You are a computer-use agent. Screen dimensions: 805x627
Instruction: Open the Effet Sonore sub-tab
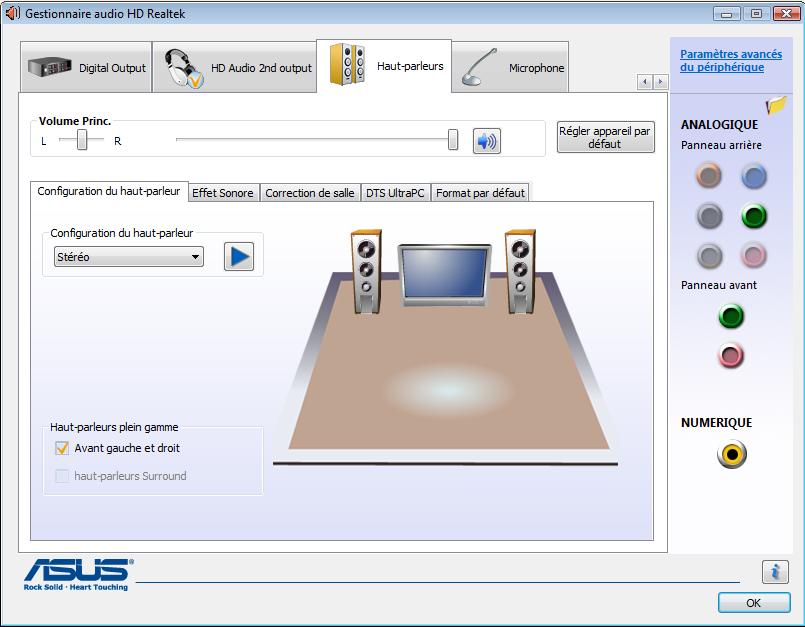point(223,193)
